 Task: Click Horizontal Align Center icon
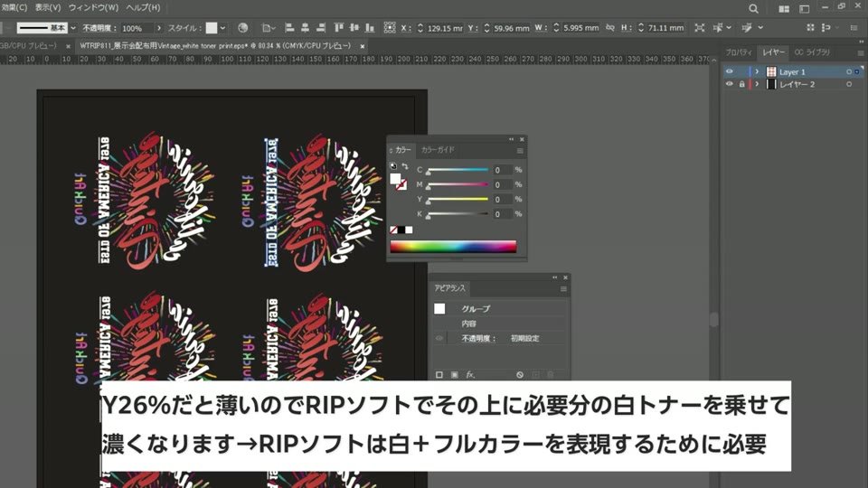pyautogui.click(x=305, y=27)
